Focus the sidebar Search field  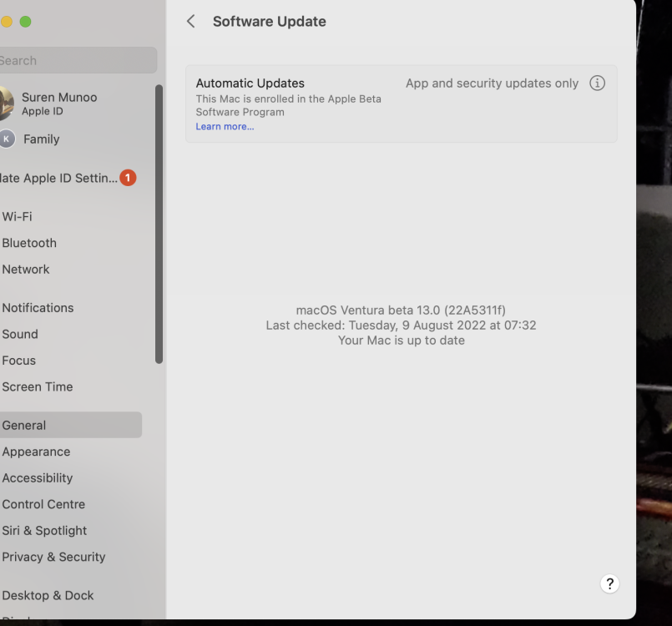[77, 60]
